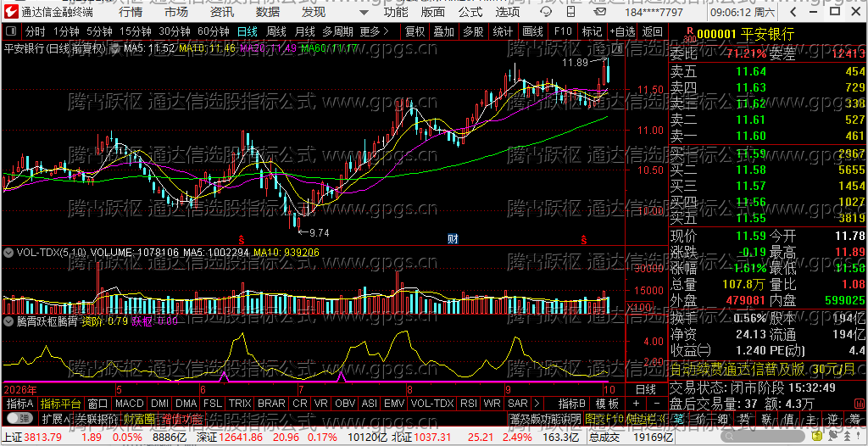Expand the 腾霄跃枢腾霄 indicator dropdown arrow
Image resolution: width=868 pixels, height=446 pixels.
coord(8,321)
